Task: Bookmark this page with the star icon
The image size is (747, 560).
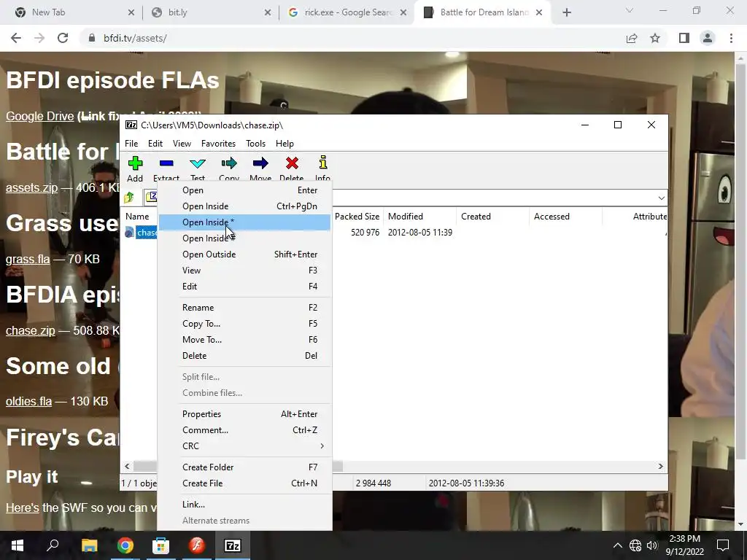Action: [655, 38]
